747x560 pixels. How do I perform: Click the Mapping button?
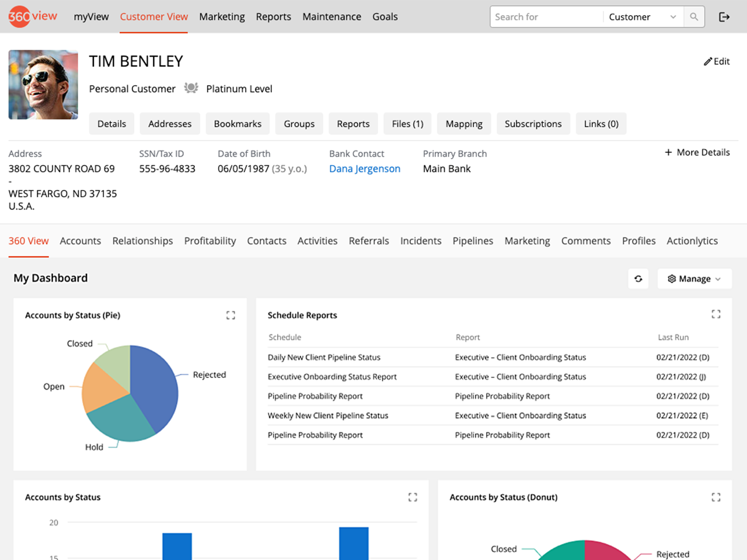(464, 124)
